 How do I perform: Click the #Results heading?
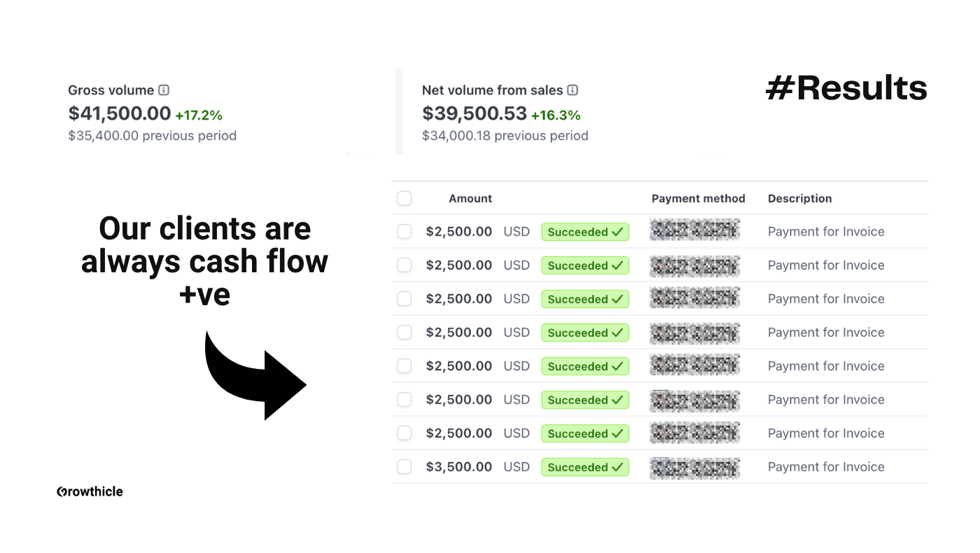846,89
